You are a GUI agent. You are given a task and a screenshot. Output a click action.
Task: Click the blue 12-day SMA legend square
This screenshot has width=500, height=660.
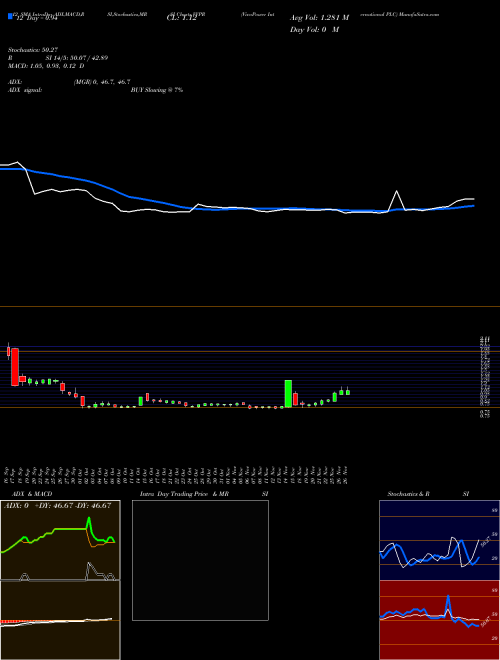(x=11, y=16)
